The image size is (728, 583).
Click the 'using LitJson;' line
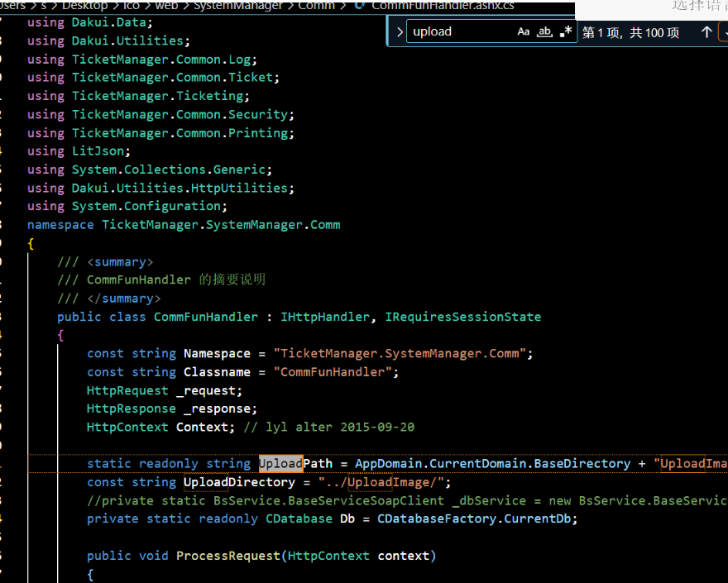click(79, 151)
